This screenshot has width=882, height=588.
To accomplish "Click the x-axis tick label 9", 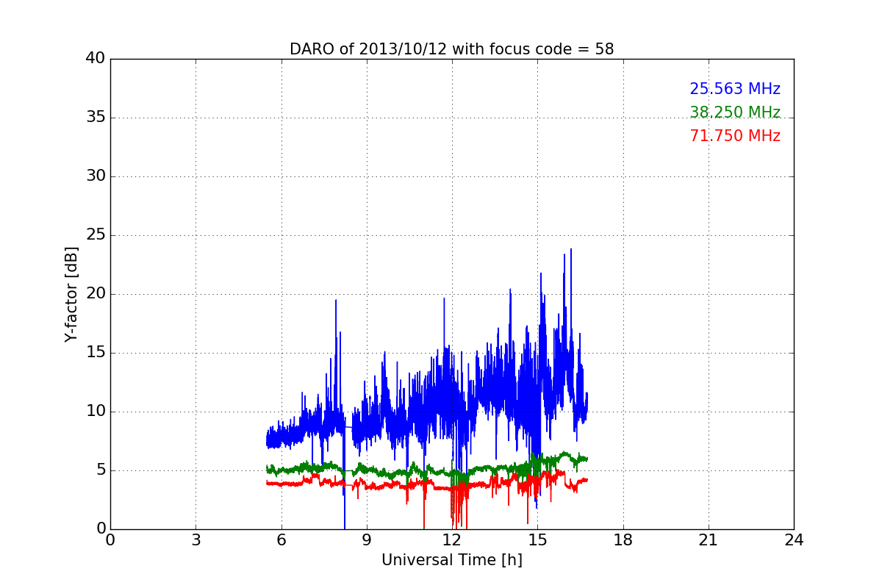I will [367, 540].
